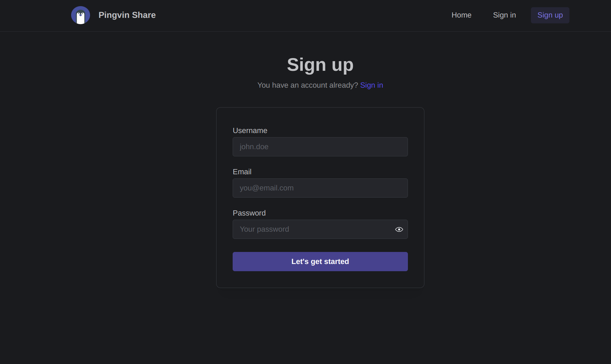
Task: Click the Username field label
Action: coord(250,131)
